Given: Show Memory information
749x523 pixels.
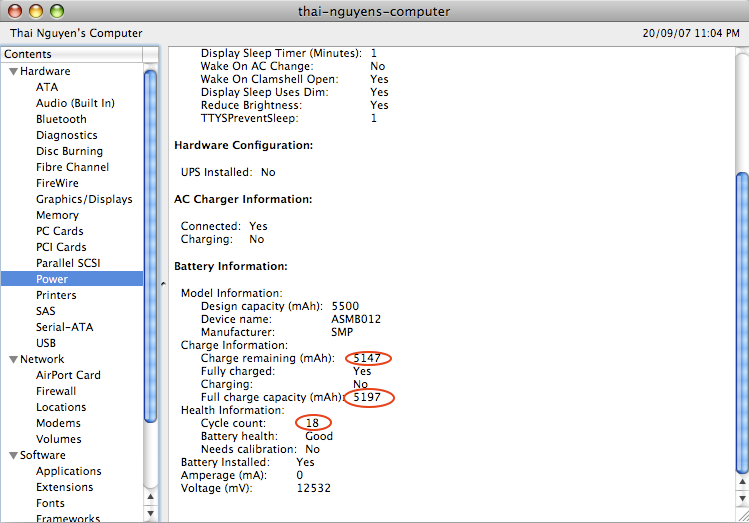Looking at the screenshot, I should pos(57,215).
